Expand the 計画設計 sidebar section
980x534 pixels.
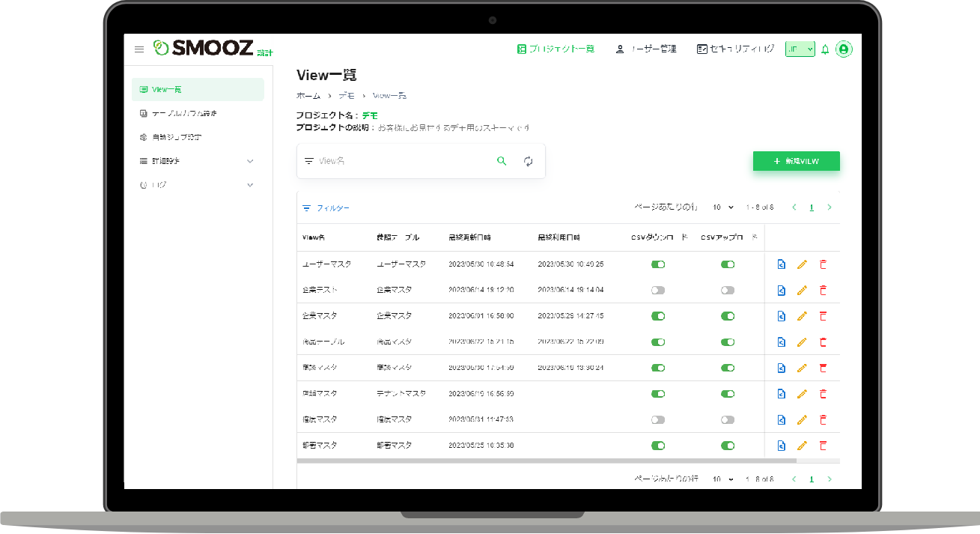click(198, 160)
